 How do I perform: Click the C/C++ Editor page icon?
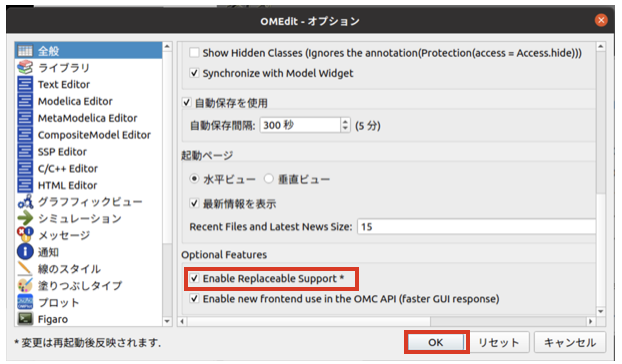(25, 169)
